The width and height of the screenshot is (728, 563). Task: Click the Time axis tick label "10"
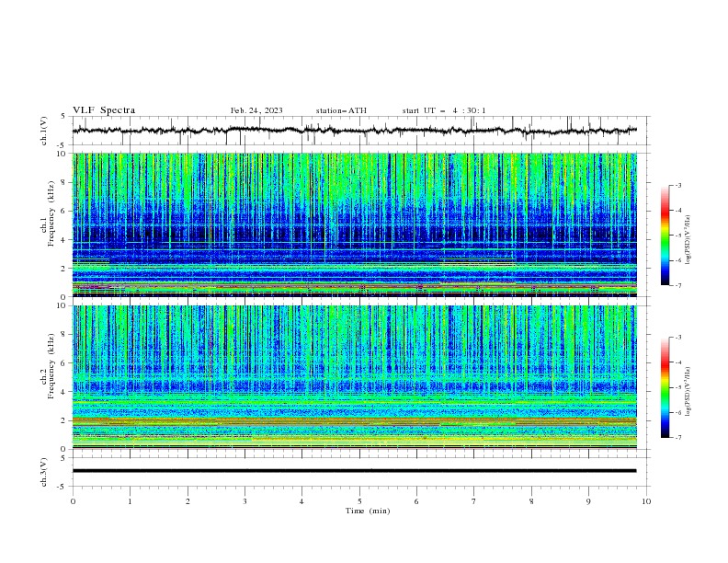(x=646, y=501)
